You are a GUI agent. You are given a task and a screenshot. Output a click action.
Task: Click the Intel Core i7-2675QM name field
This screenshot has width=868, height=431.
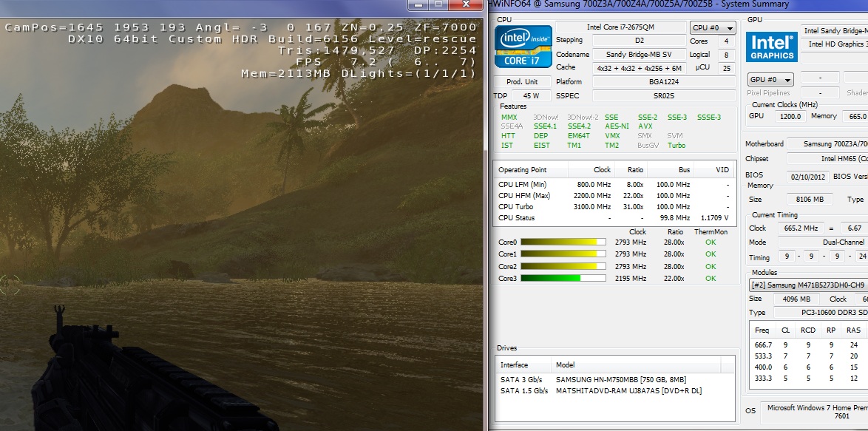pyautogui.click(x=635, y=27)
